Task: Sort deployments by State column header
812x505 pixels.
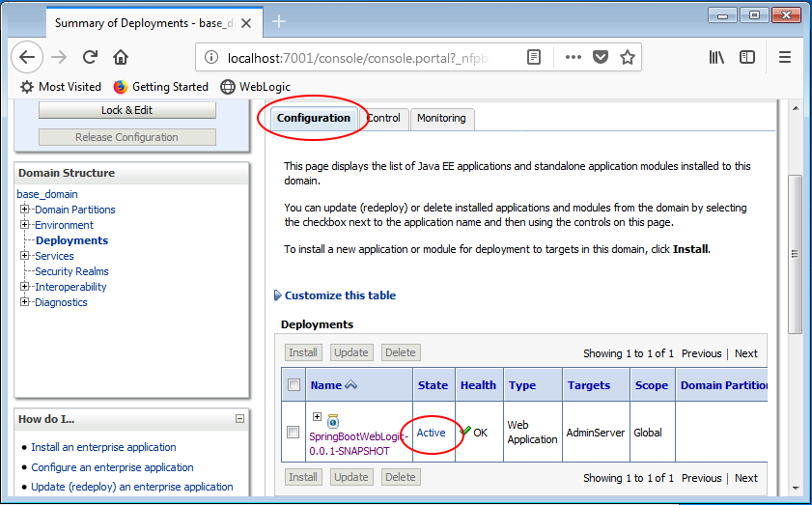Action: (433, 385)
